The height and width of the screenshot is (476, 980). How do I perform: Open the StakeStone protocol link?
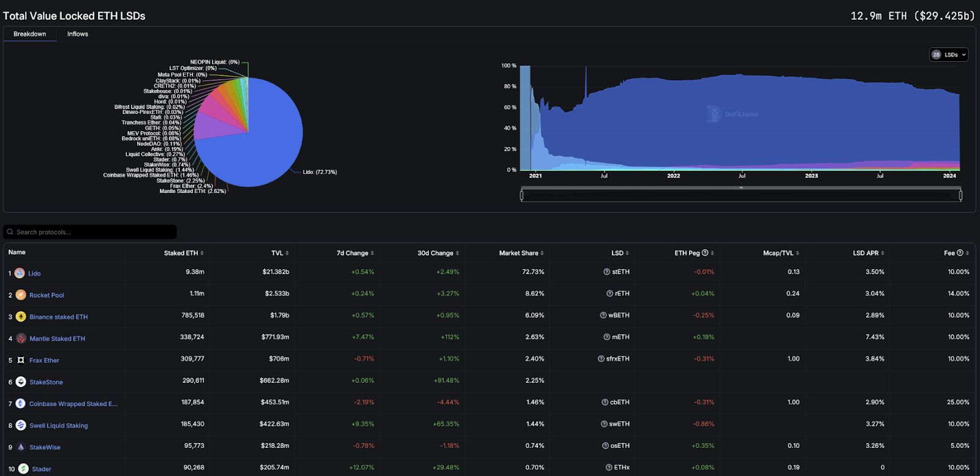[x=46, y=382]
